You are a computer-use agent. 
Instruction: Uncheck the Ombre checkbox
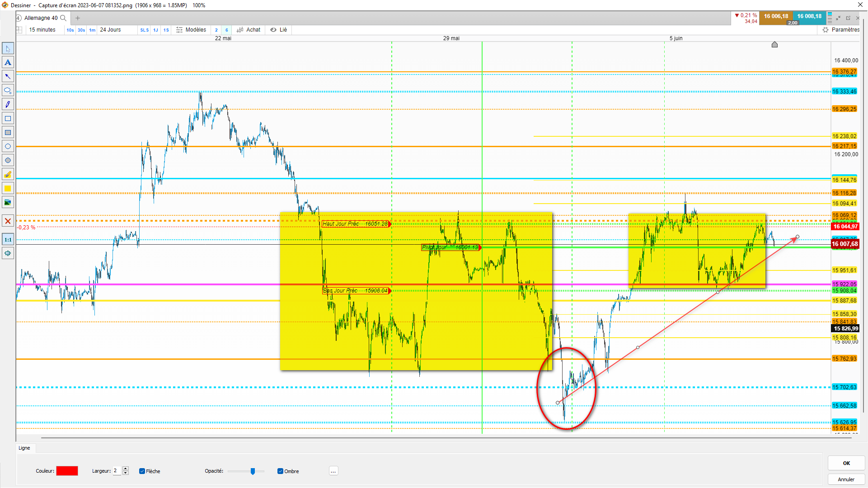click(x=280, y=471)
